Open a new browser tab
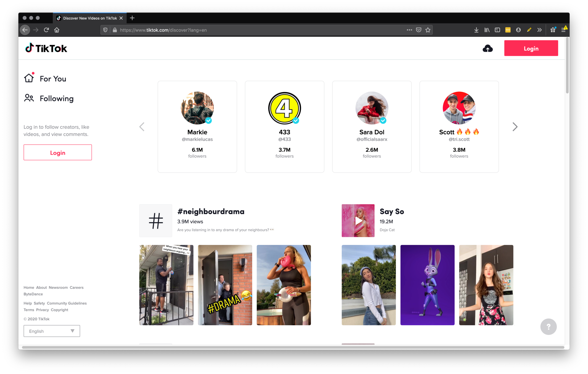The height and width of the screenshot is (374, 588). tap(132, 18)
